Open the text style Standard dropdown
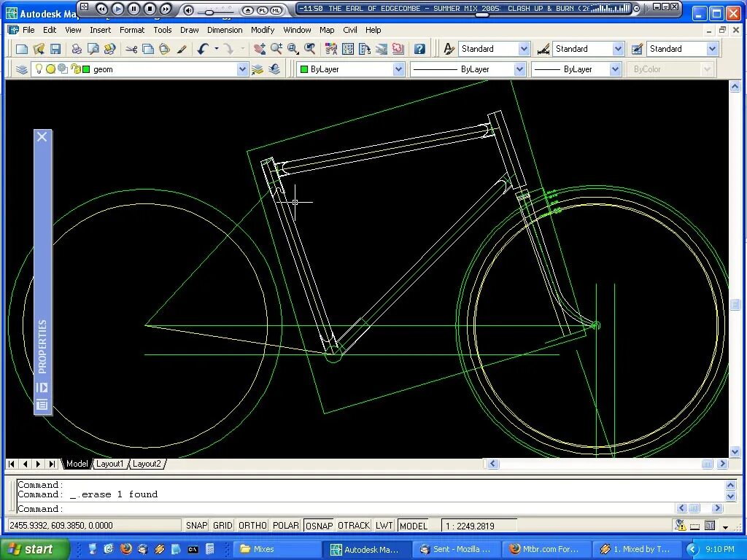This screenshot has height=560, width=747. pyautogui.click(x=524, y=49)
